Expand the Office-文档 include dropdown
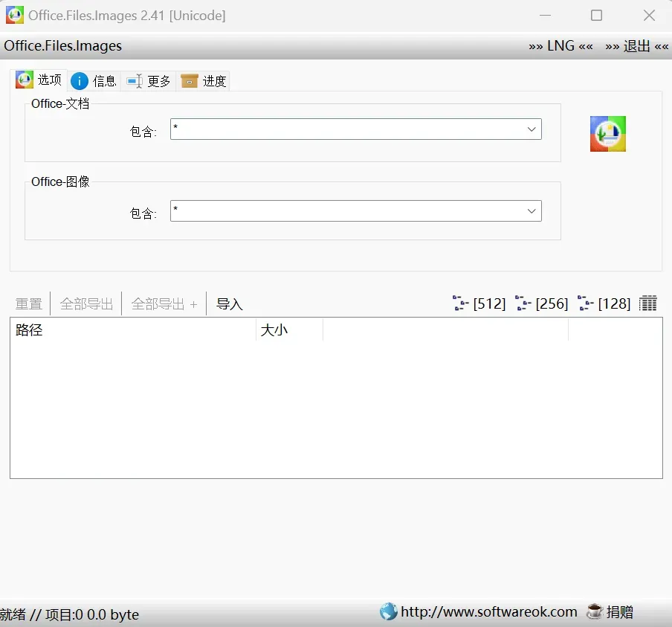This screenshot has height=627, width=672. click(x=532, y=129)
